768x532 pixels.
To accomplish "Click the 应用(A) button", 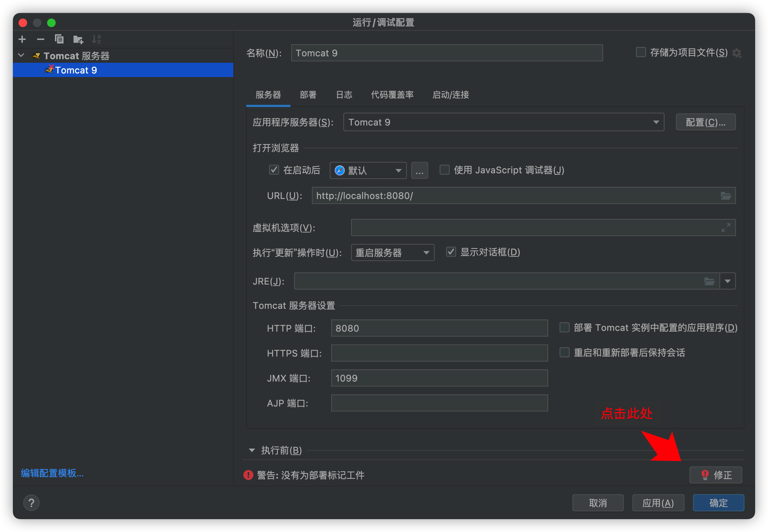I will click(658, 503).
